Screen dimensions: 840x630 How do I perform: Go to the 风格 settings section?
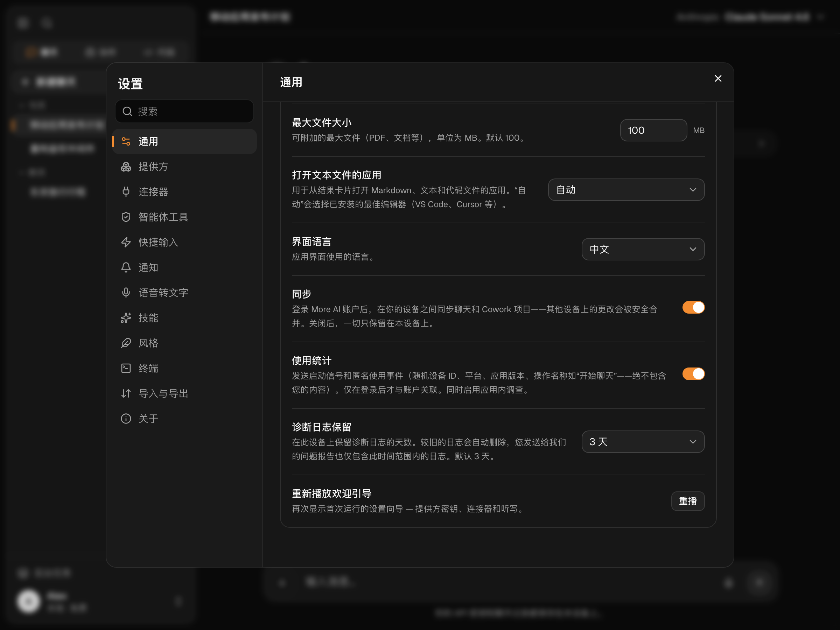[184, 343]
